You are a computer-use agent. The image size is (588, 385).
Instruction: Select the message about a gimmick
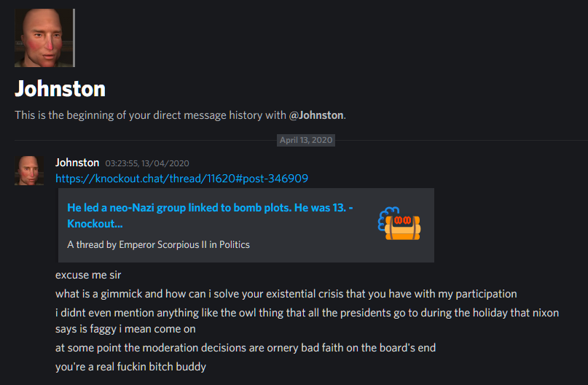[x=286, y=294]
